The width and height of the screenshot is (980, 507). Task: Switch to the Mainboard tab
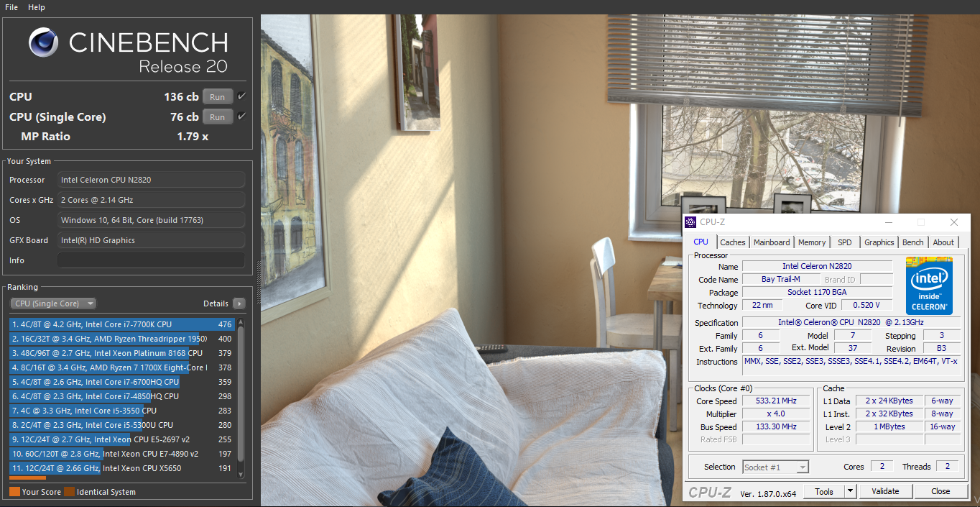coord(772,242)
